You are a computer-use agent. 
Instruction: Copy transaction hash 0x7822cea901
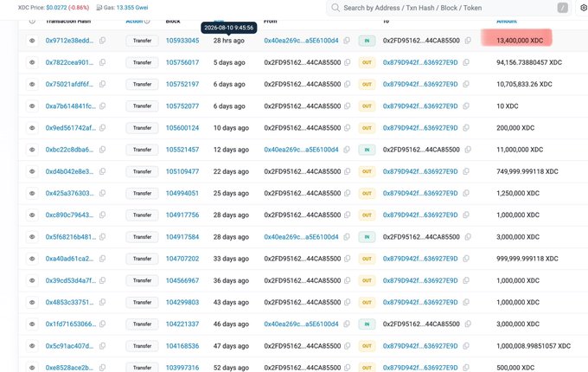coord(102,62)
